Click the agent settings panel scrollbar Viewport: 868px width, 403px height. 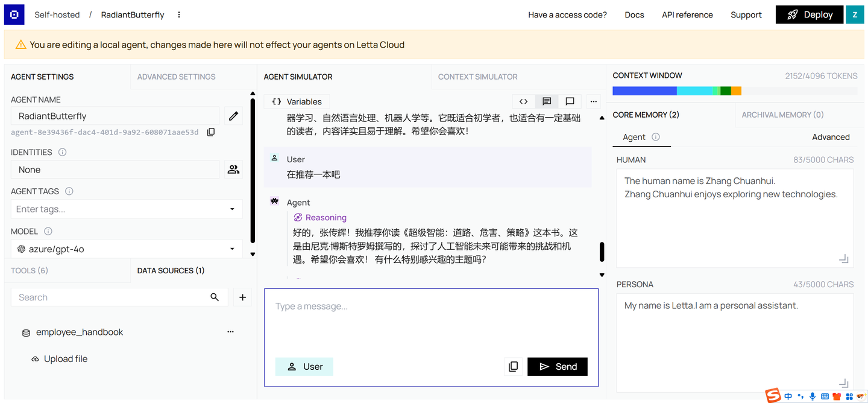253,171
